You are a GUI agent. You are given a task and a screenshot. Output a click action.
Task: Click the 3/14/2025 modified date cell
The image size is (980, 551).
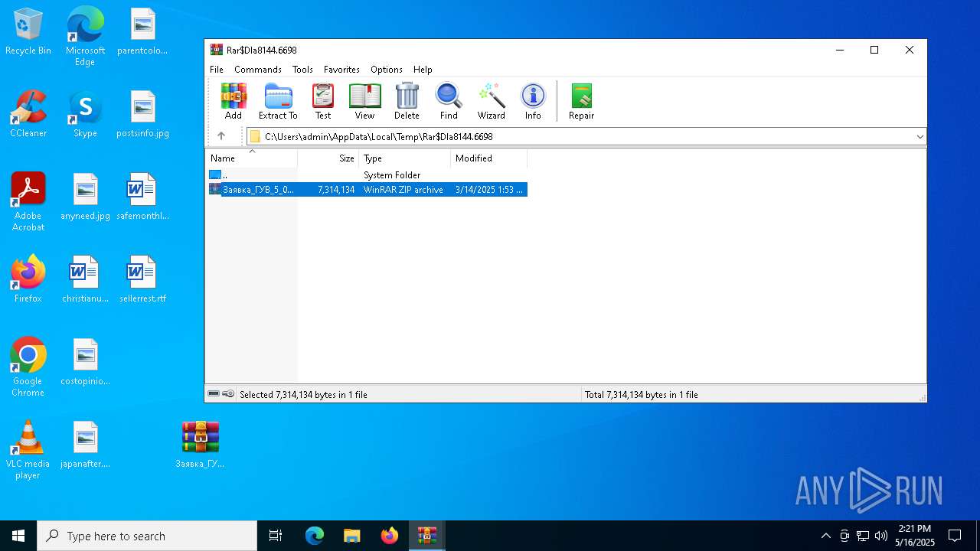pos(488,189)
